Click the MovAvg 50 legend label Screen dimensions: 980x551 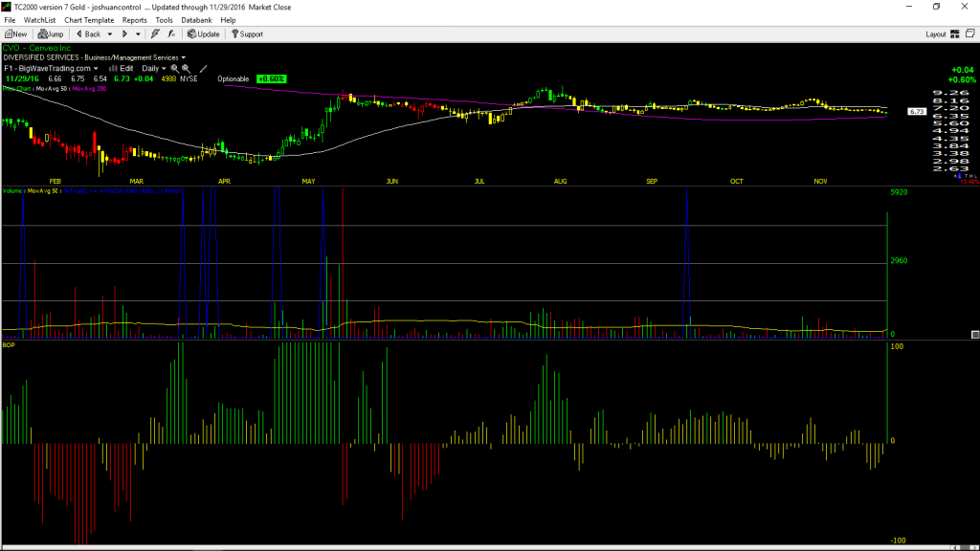click(52, 89)
